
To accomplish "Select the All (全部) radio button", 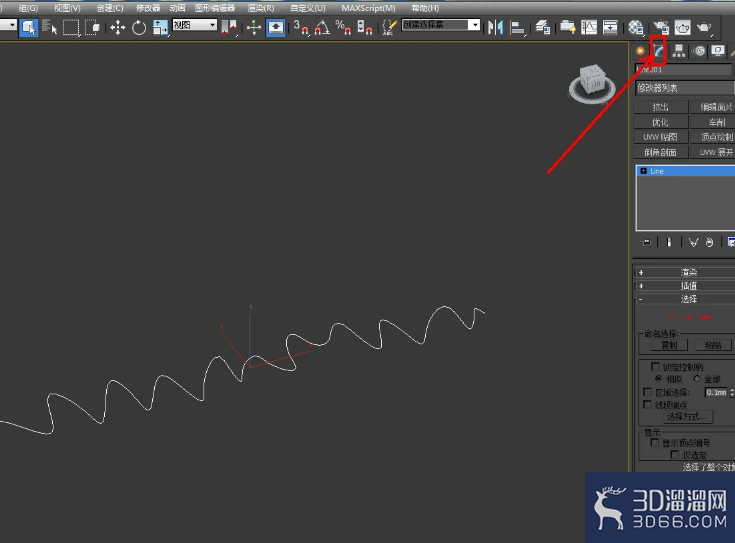I will point(697,378).
